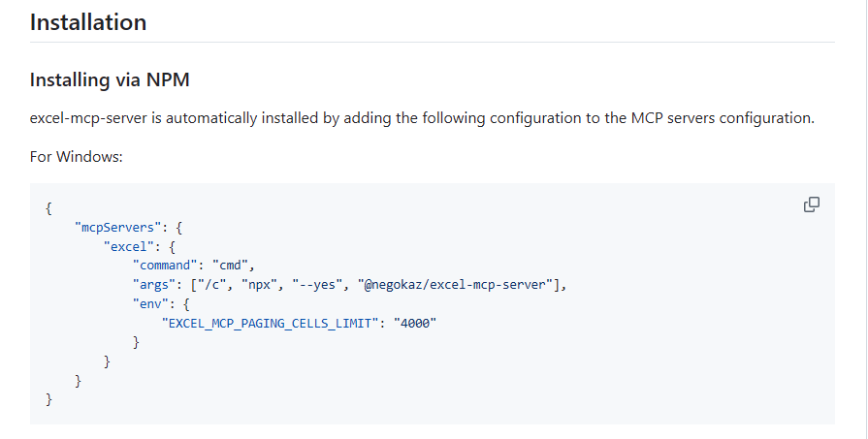Click the "cmd" string value
The width and height of the screenshot is (868, 439).
[233, 265]
